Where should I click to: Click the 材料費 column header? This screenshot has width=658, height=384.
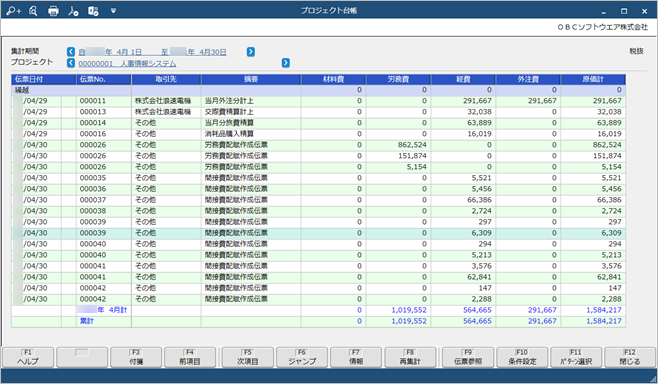pos(333,79)
